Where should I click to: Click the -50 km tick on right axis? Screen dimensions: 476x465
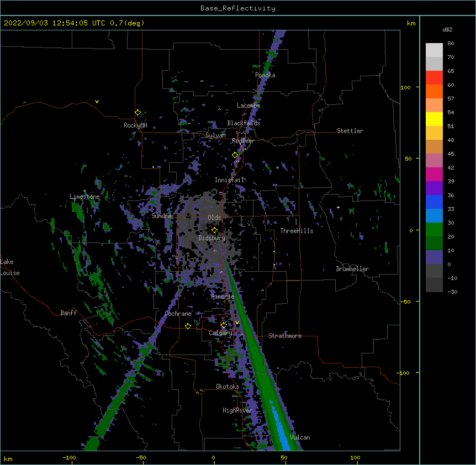pyautogui.click(x=405, y=302)
